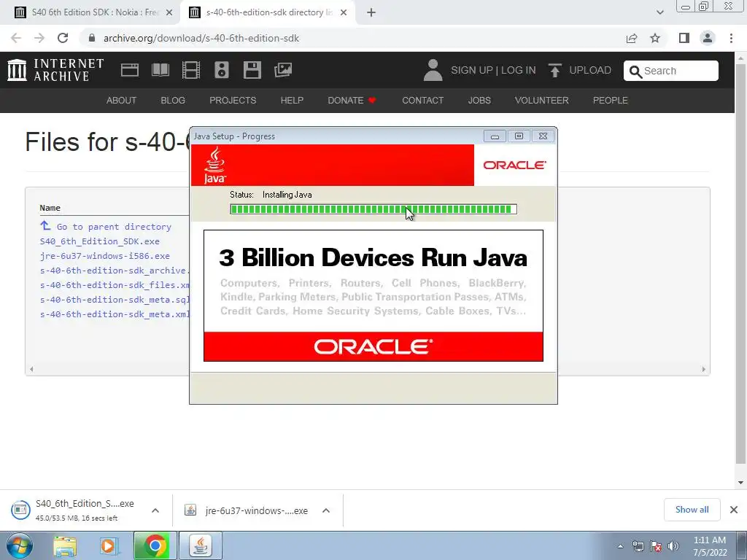Click SIGN UP link
Viewport: 747px width, 560px height.
point(472,70)
